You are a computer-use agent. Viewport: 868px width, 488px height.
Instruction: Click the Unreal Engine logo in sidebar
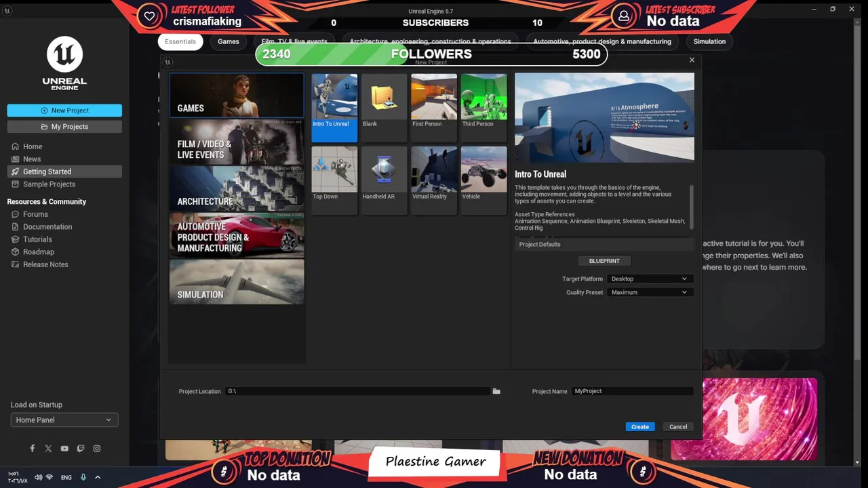(x=64, y=63)
